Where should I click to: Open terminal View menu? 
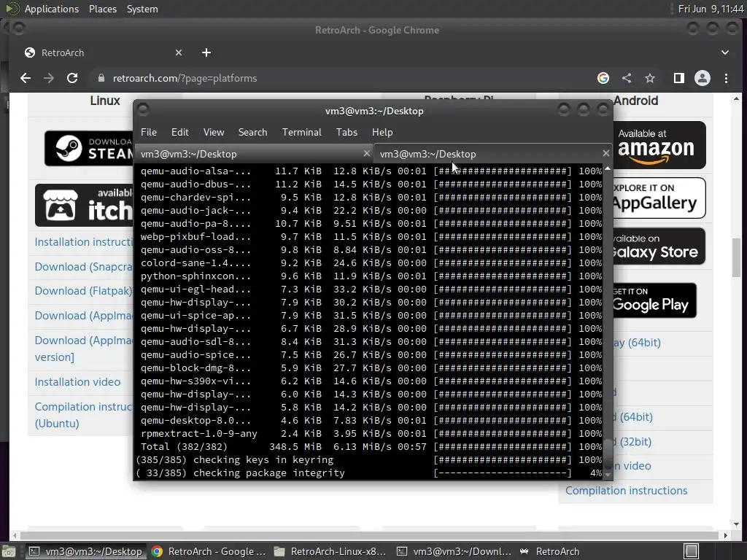pyautogui.click(x=214, y=133)
